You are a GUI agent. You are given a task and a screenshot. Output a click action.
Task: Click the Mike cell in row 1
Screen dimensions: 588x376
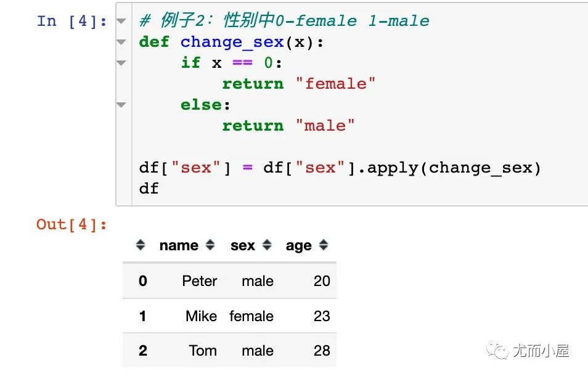click(202, 316)
